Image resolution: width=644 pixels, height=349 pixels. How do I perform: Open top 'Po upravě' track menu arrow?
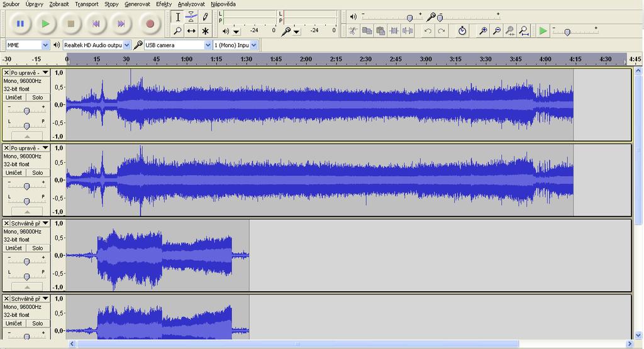(x=45, y=73)
